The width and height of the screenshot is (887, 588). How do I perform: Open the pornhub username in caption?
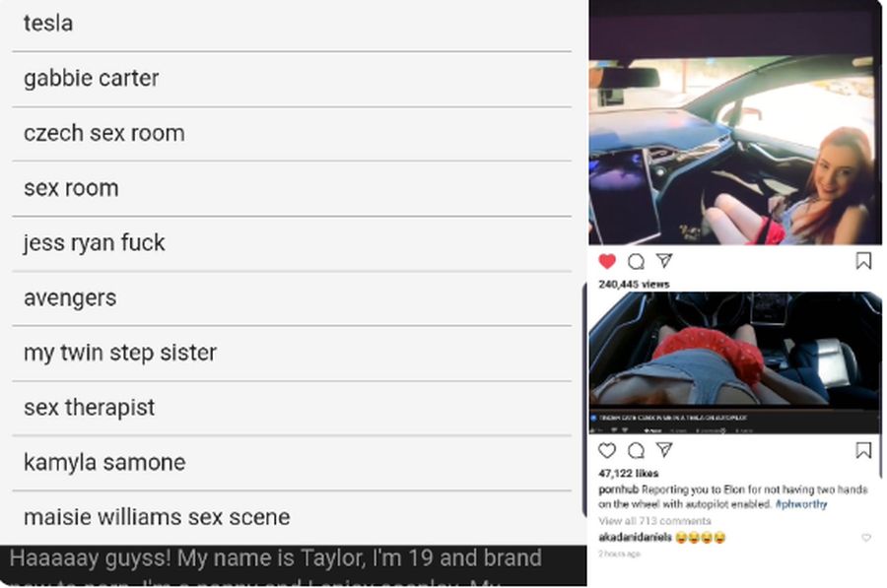tap(618, 490)
